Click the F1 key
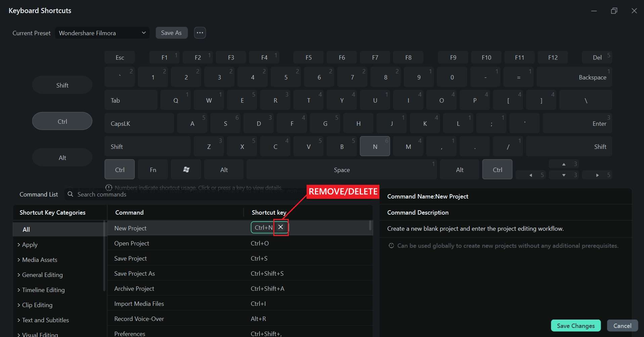Image resolution: width=644 pixels, height=337 pixels. click(164, 57)
